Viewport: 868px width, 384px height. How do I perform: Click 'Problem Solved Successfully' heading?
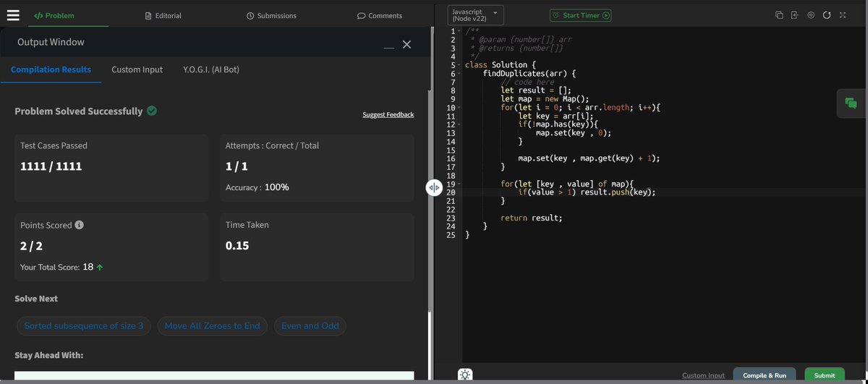[x=79, y=111]
